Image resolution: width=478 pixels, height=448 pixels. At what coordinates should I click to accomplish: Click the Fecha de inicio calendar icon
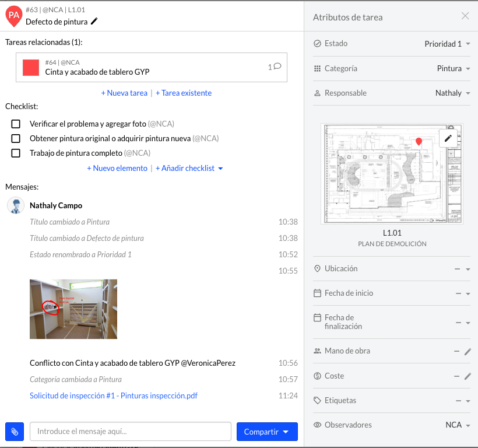pos(317,293)
